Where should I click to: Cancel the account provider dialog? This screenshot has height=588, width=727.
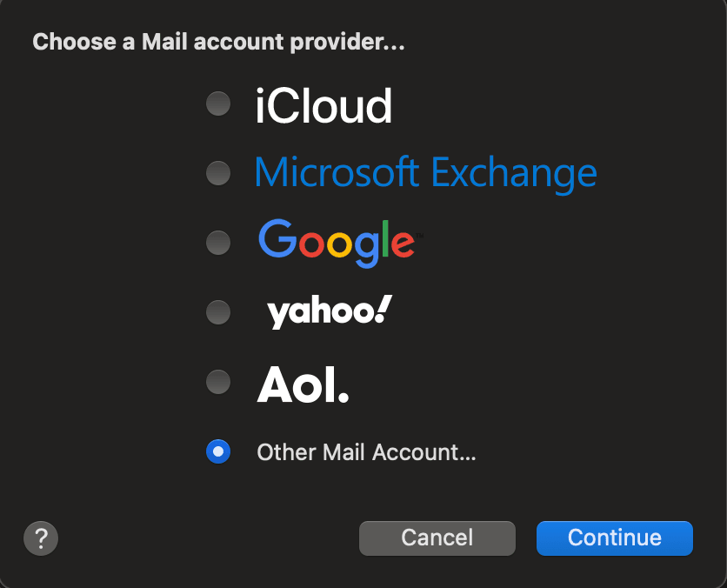(437, 538)
